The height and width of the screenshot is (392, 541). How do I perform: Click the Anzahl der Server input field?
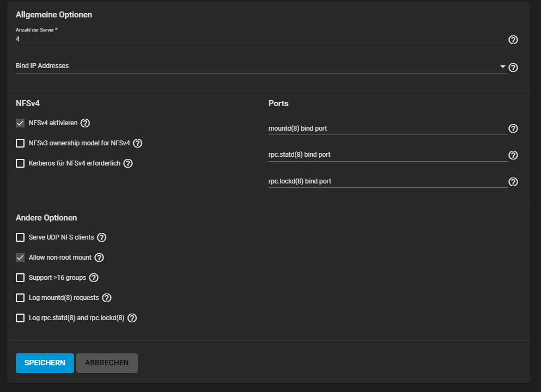pos(260,40)
